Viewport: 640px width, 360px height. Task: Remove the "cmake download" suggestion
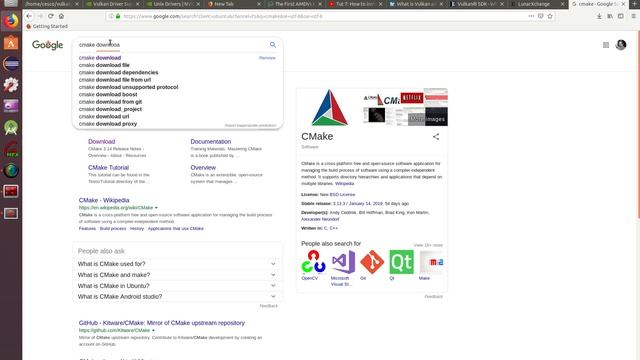[267, 58]
